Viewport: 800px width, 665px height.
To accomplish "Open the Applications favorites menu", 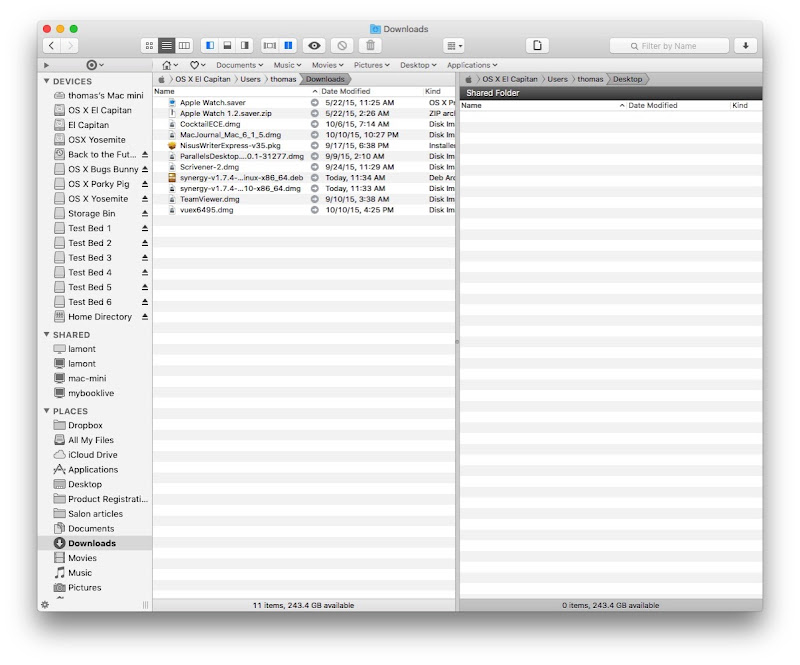I will tap(472, 65).
